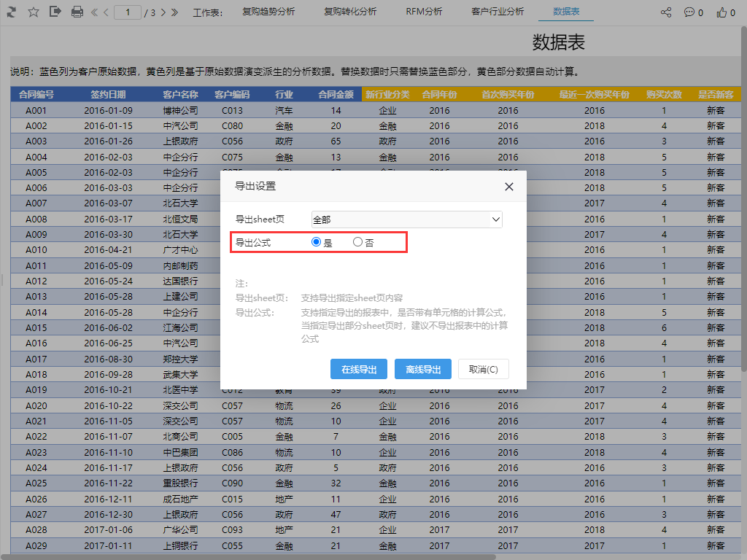The height and width of the screenshot is (560, 747).
Task: Click the 合同金额 column header
Action: [336, 94]
